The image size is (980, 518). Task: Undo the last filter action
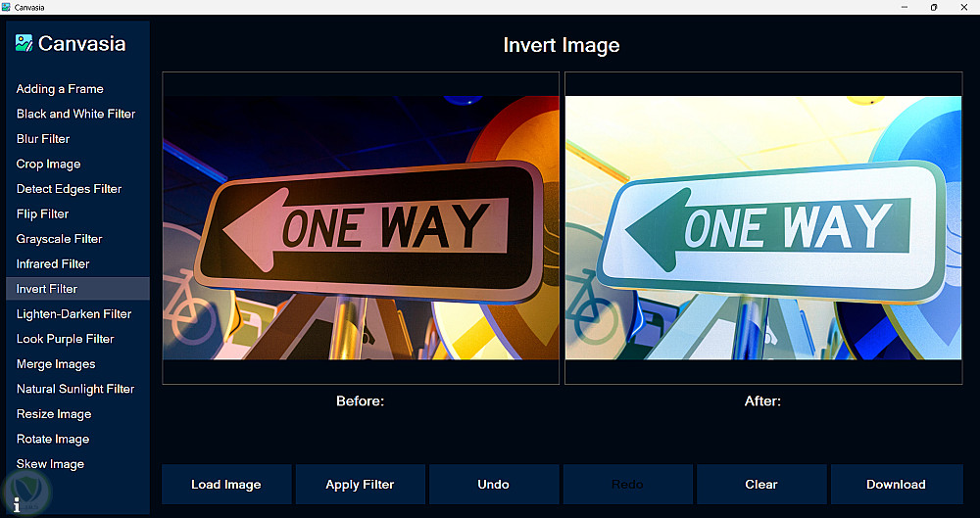pos(494,485)
